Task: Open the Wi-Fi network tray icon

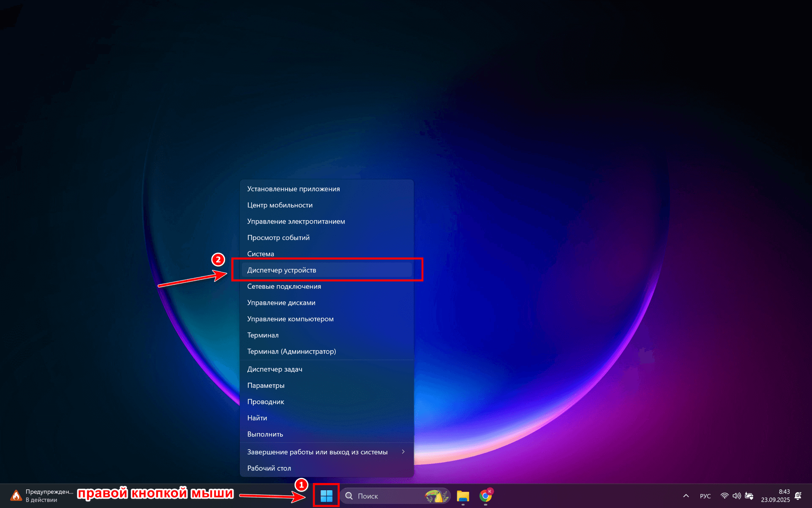Action: pyautogui.click(x=724, y=496)
